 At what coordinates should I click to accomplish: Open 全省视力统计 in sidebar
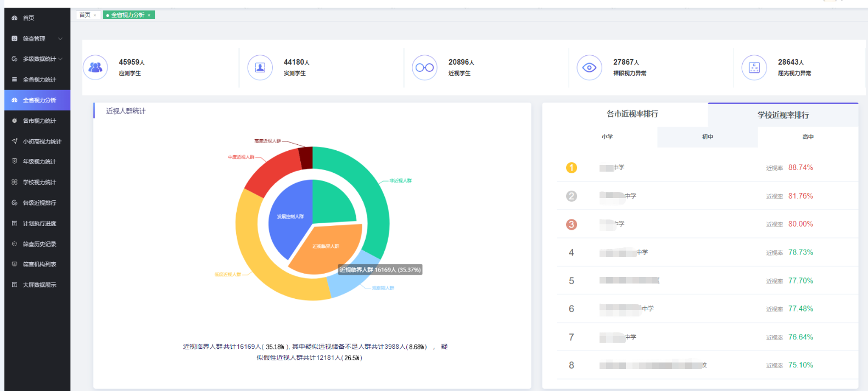[x=39, y=80]
